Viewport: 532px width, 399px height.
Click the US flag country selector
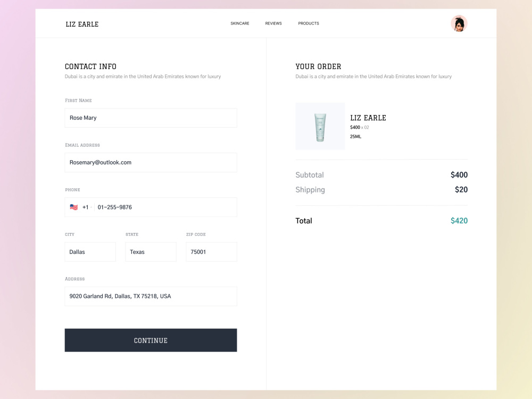(x=73, y=207)
